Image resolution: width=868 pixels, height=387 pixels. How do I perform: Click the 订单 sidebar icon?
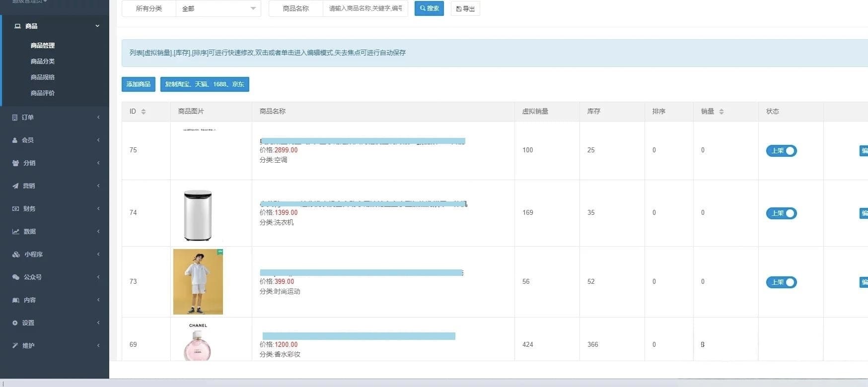(x=15, y=118)
